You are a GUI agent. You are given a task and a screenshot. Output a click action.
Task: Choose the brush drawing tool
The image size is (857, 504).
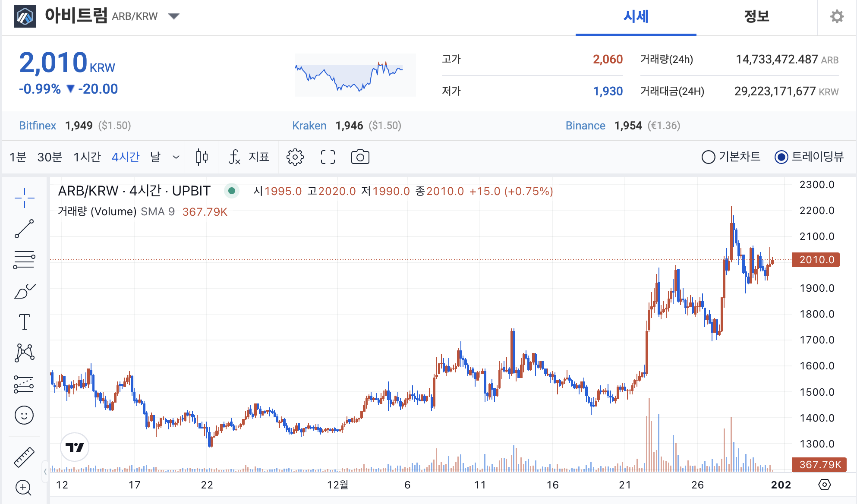click(x=24, y=292)
